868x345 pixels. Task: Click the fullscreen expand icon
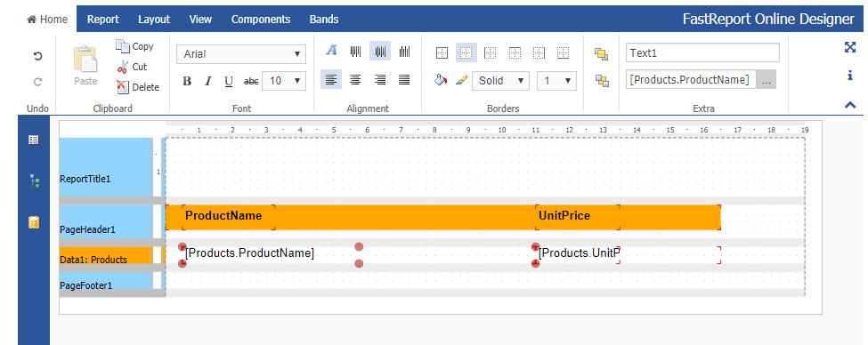[x=850, y=47]
